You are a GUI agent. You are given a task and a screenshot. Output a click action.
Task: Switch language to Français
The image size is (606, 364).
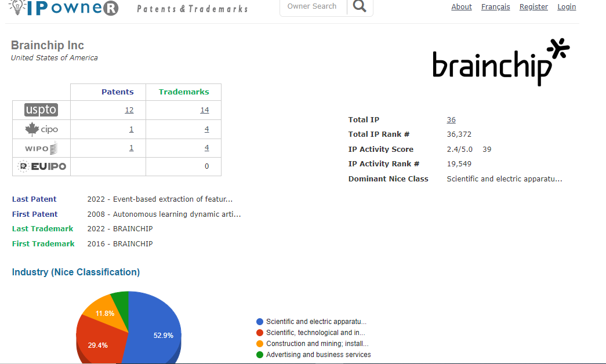pyautogui.click(x=495, y=6)
